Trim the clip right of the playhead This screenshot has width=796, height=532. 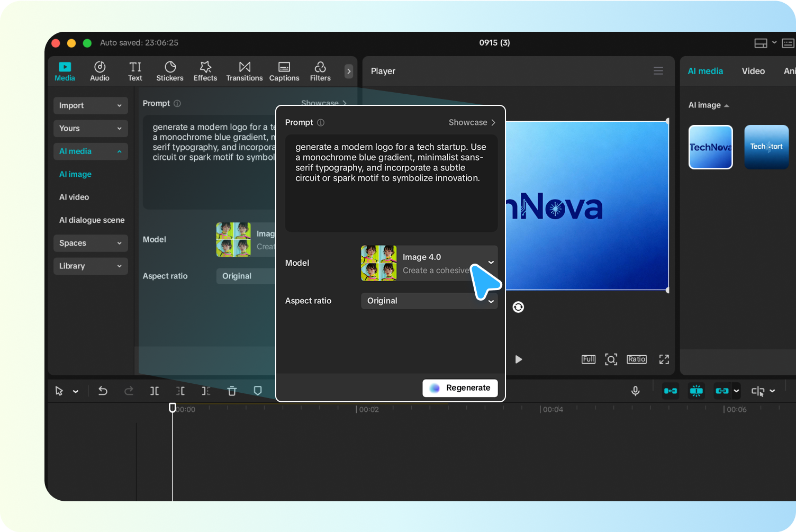pos(206,391)
